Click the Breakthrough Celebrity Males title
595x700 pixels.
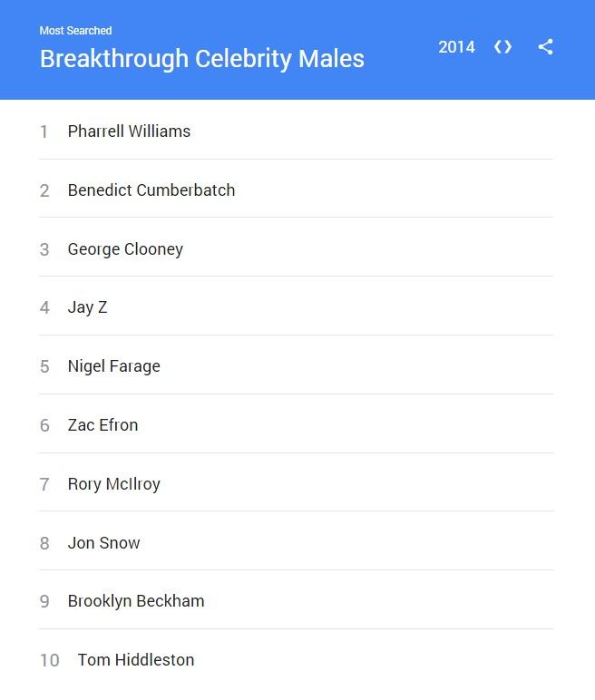[x=202, y=59]
